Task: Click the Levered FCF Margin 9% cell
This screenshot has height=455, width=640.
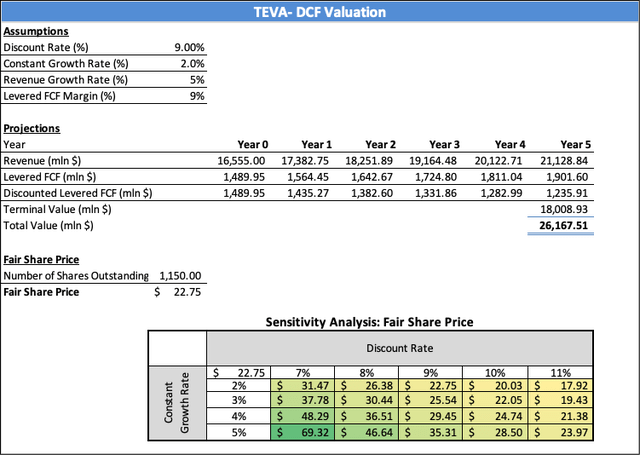Action: click(x=197, y=96)
